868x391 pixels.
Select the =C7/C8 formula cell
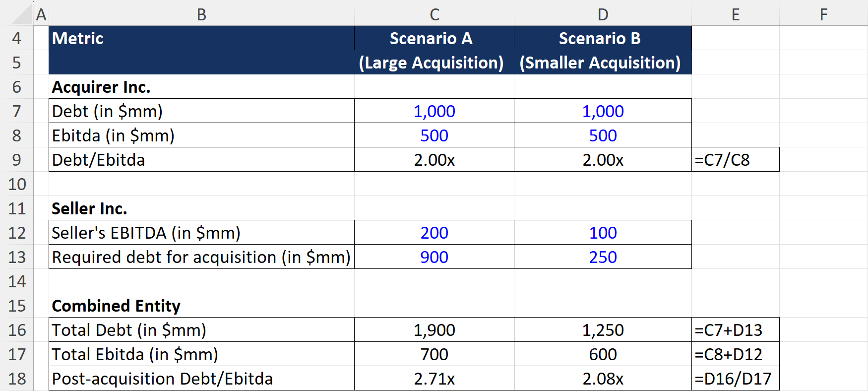735,160
